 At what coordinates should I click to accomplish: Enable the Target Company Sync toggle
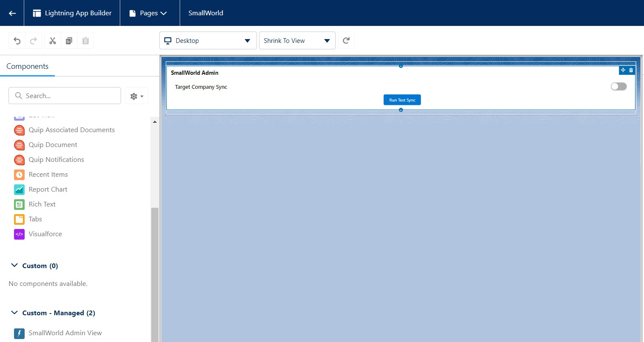(x=619, y=86)
